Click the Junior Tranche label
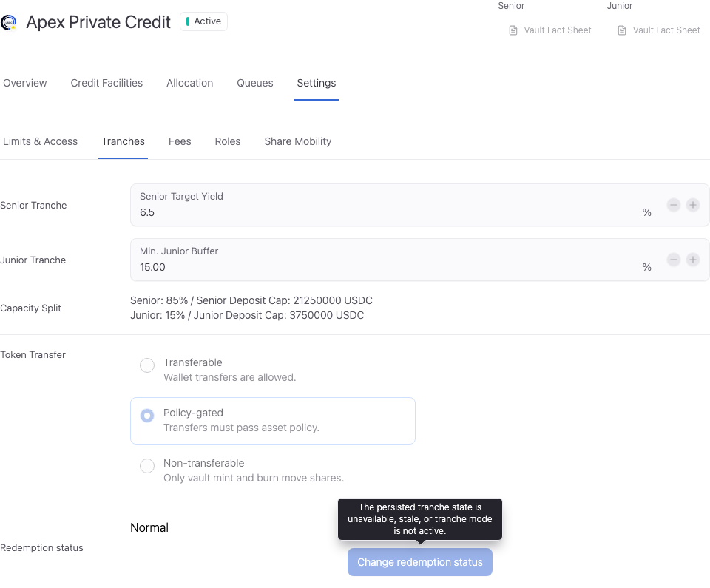The width and height of the screenshot is (710, 588). click(33, 260)
